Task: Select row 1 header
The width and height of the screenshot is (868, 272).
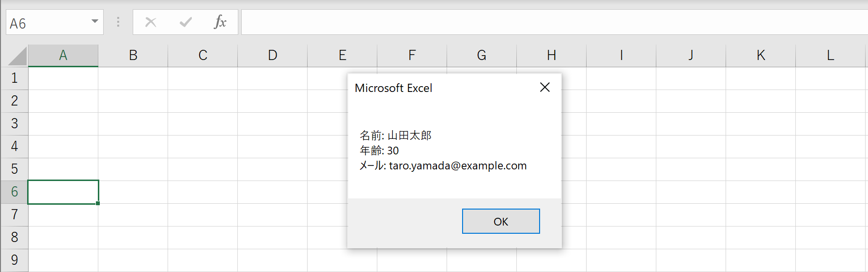Action: tap(15, 78)
